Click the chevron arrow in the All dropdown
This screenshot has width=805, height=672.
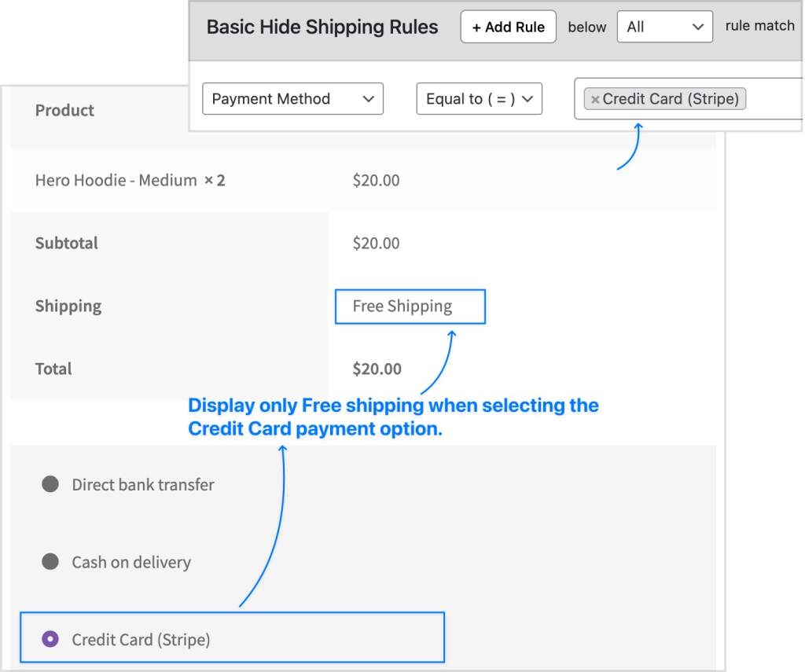point(698,28)
